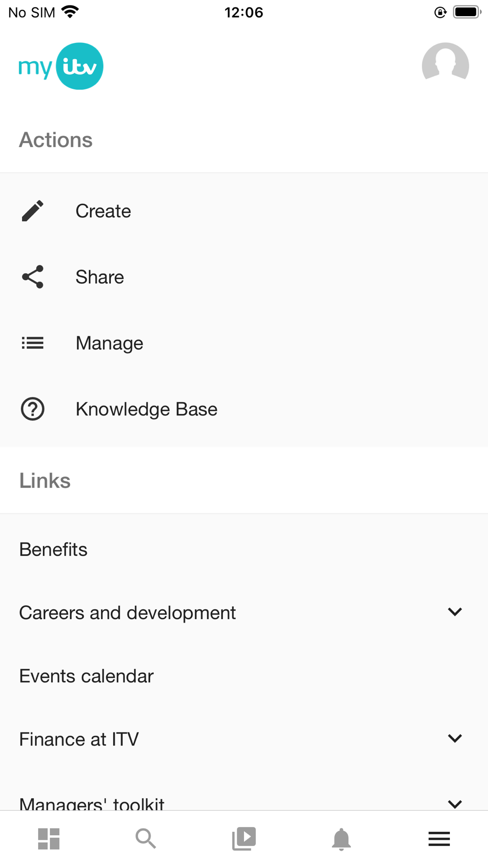Tap the Share nodes icon
This screenshot has height=868, width=488.
pyautogui.click(x=33, y=277)
